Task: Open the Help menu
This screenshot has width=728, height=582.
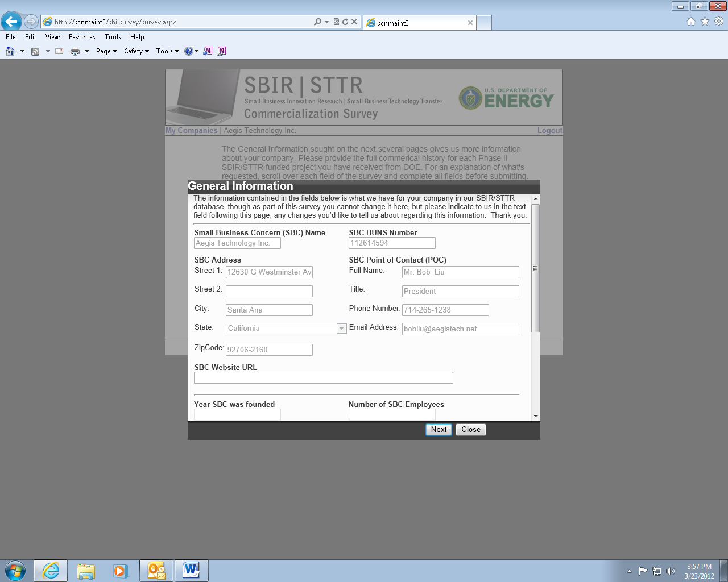Action: click(137, 37)
